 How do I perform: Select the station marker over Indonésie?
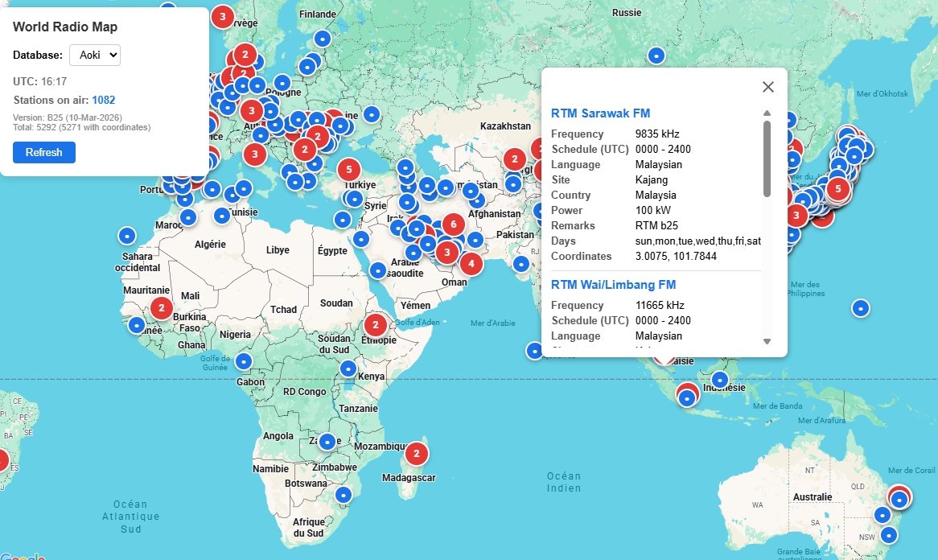click(720, 379)
